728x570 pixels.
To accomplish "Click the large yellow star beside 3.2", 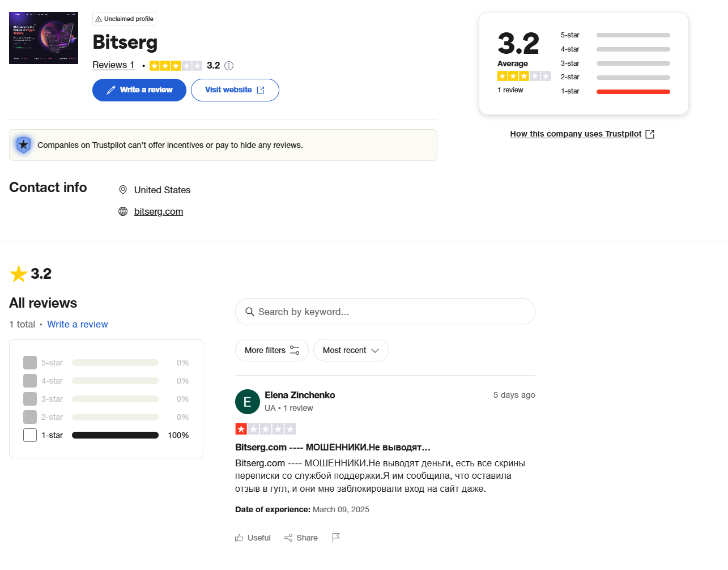I will [x=19, y=274].
